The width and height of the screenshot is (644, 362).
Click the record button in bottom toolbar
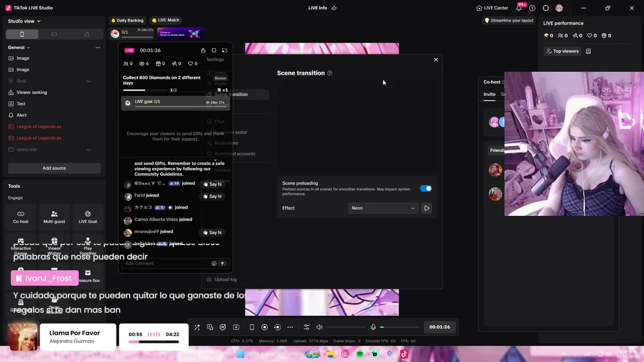265,327
